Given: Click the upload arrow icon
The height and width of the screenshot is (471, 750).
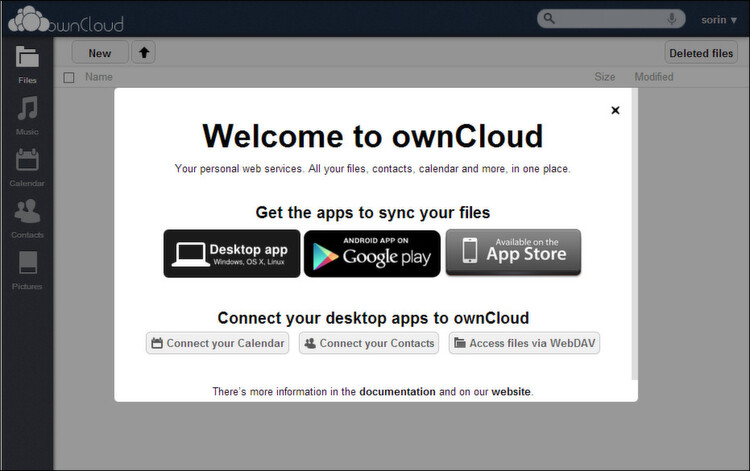Looking at the screenshot, I should [x=145, y=53].
